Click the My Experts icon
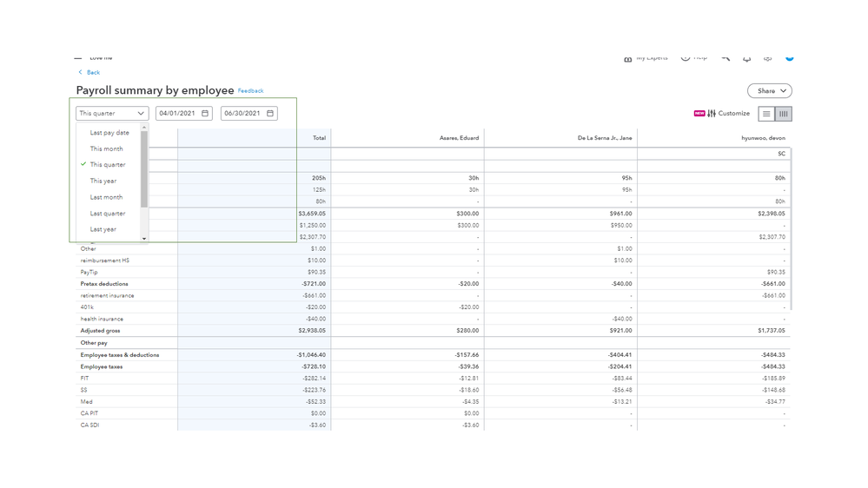The height and width of the screenshot is (488, 868). (628, 58)
